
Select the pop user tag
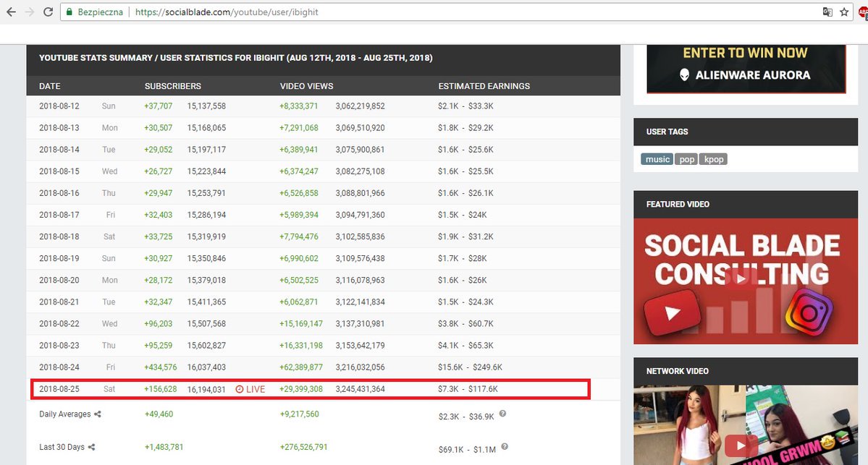pos(686,159)
